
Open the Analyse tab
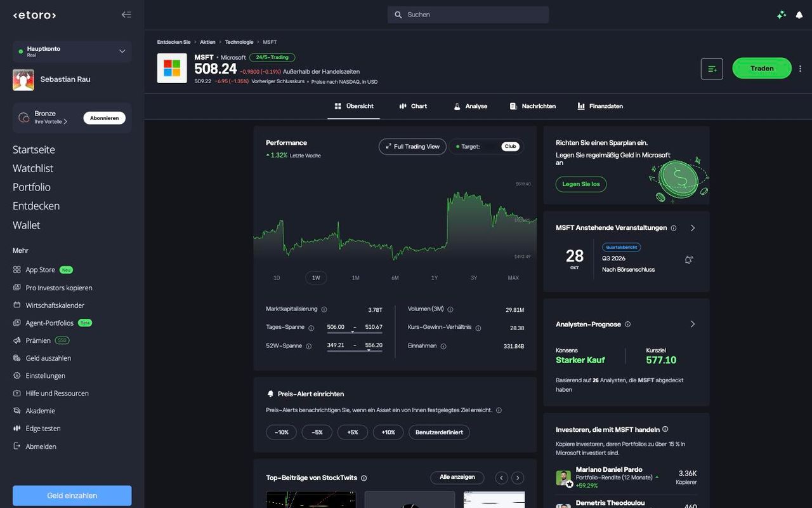470,106
